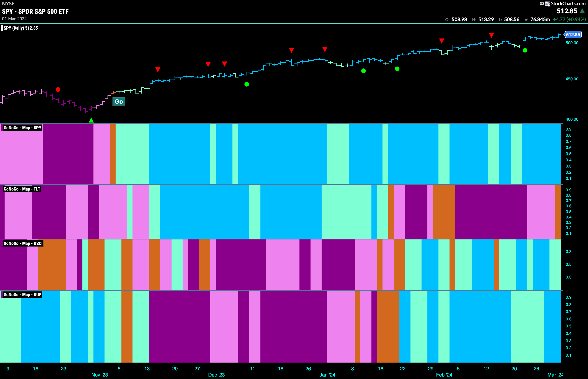
Task: Click the '6' date label in November
Action: tap(119, 369)
